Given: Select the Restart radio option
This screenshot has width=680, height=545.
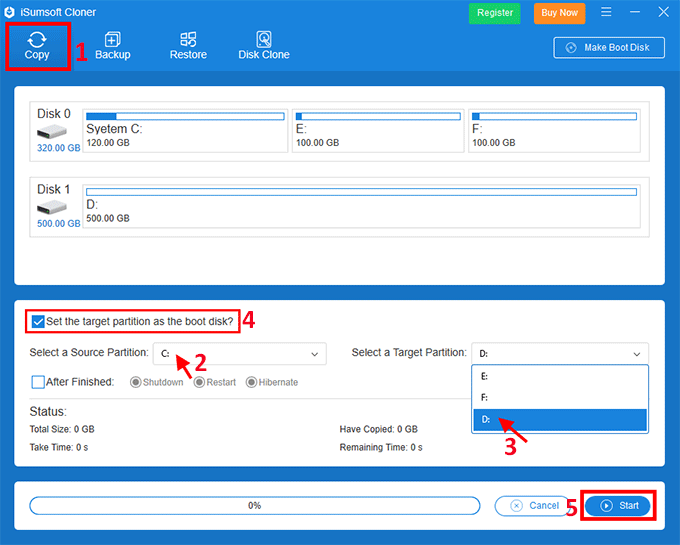Looking at the screenshot, I should [x=199, y=382].
